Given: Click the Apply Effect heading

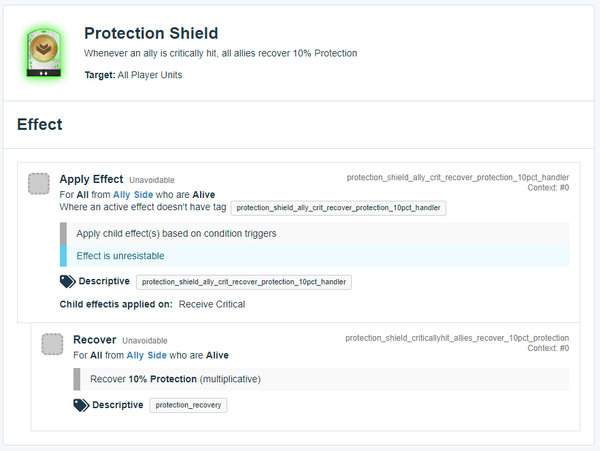Looking at the screenshot, I should coord(91,179).
